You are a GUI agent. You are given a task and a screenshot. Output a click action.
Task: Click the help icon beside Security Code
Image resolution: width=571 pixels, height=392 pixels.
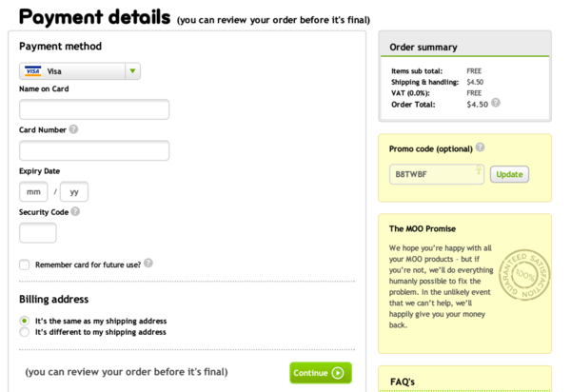[75, 211]
